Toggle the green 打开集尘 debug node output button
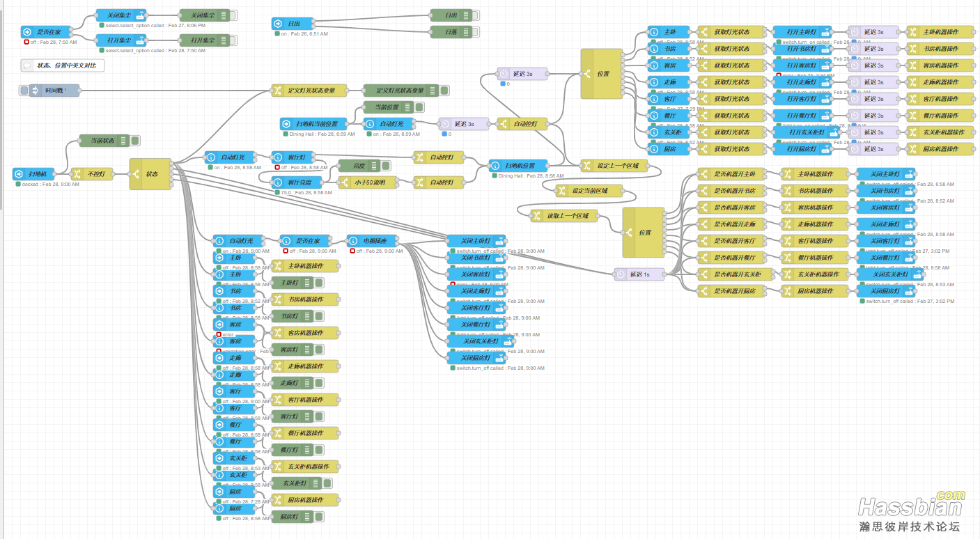Viewport: 980px width, 539px height. click(x=233, y=40)
